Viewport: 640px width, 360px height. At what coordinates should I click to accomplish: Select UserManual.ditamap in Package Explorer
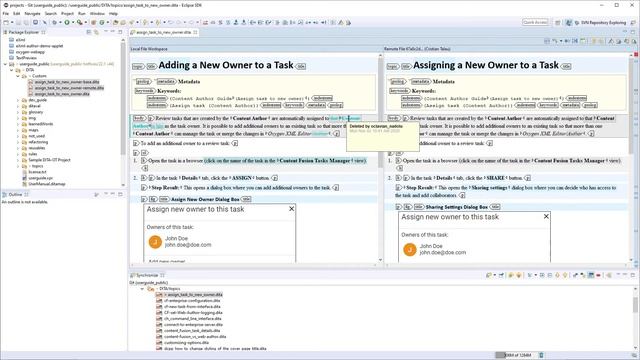tap(47, 184)
